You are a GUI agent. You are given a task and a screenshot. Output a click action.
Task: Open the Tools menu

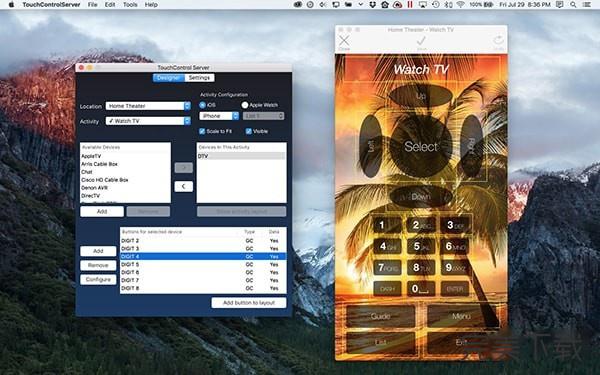tap(130, 5)
